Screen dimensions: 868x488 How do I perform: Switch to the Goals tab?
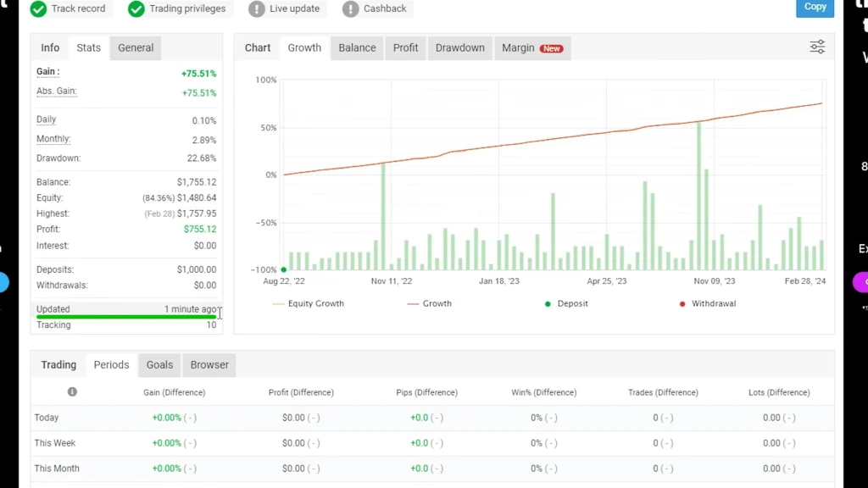pyautogui.click(x=159, y=365)
